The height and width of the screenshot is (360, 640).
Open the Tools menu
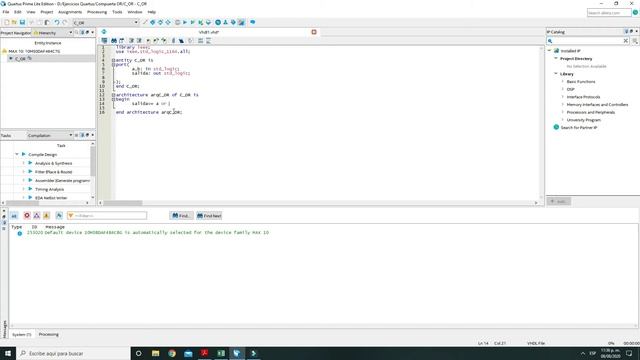click(x=117, y=12)
